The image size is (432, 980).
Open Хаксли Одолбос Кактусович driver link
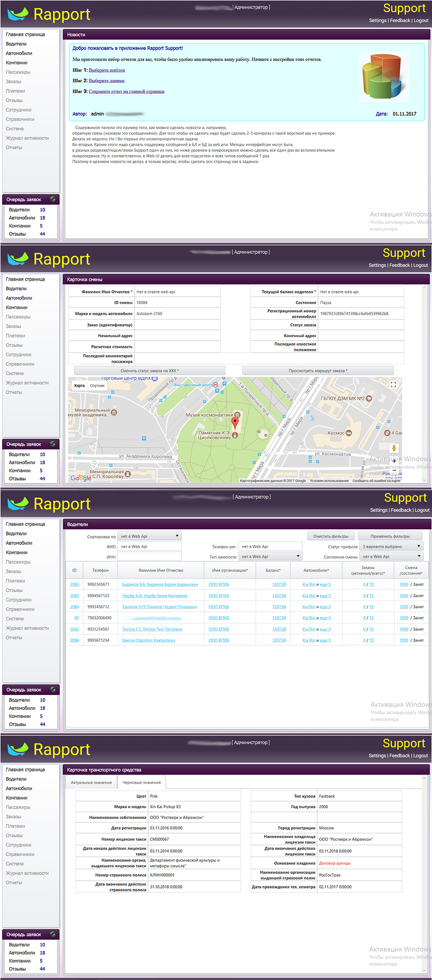(149, 640)
